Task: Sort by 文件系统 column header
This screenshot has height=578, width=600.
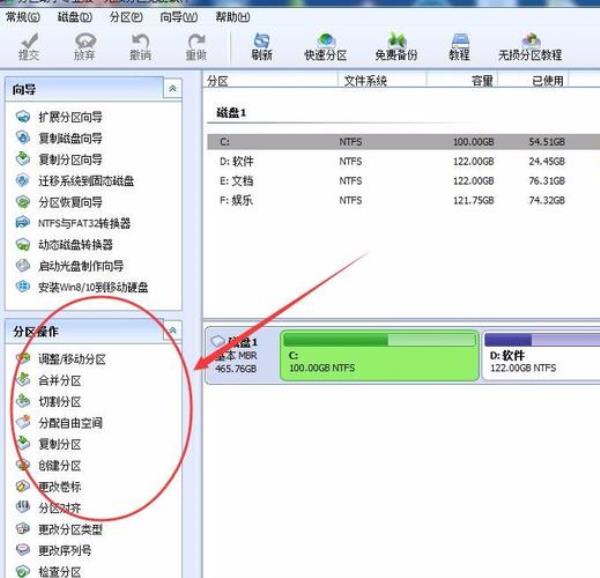Action: (x=382, y=81)
